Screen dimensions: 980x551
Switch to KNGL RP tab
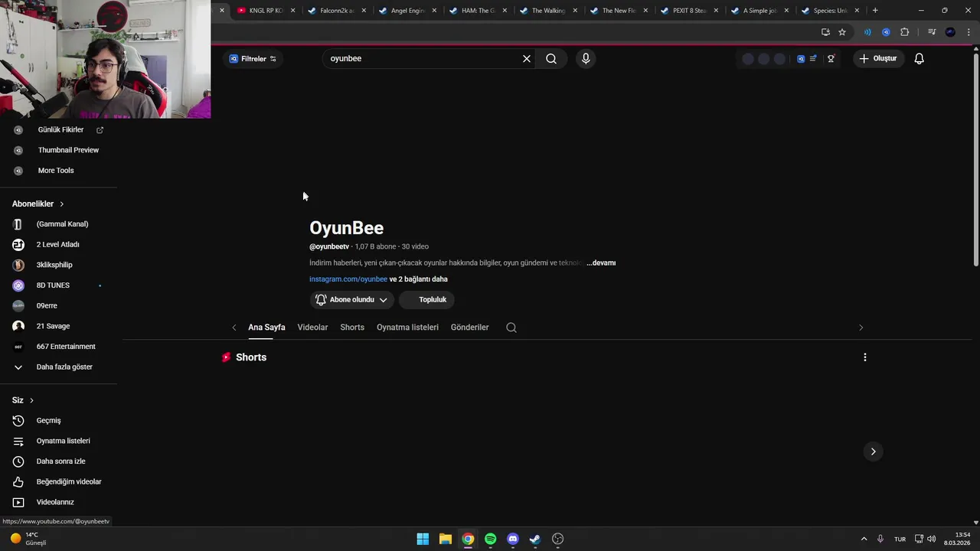(x=266, y=11)
